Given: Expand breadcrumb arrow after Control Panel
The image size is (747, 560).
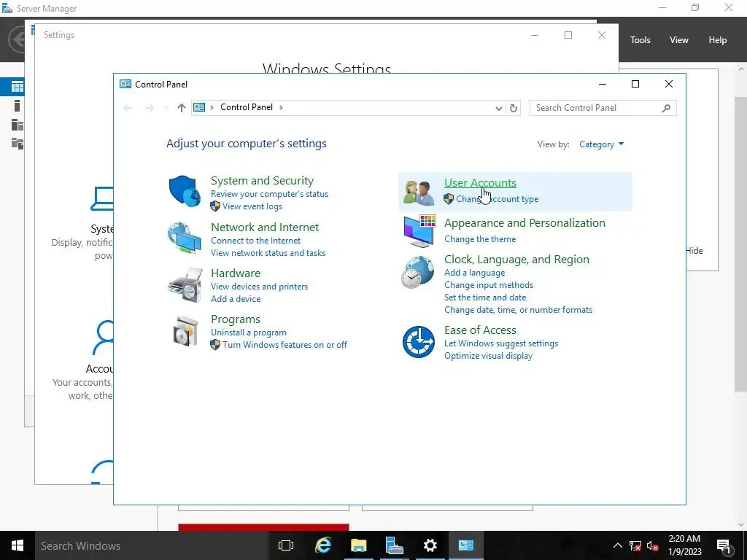Looking at the screenshot, I should (x=281, y=108).
